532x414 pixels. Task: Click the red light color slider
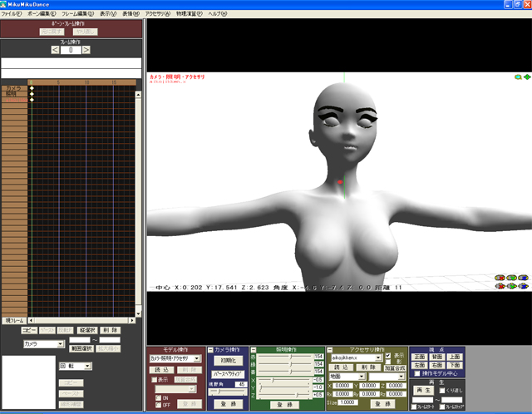[284, 357]
